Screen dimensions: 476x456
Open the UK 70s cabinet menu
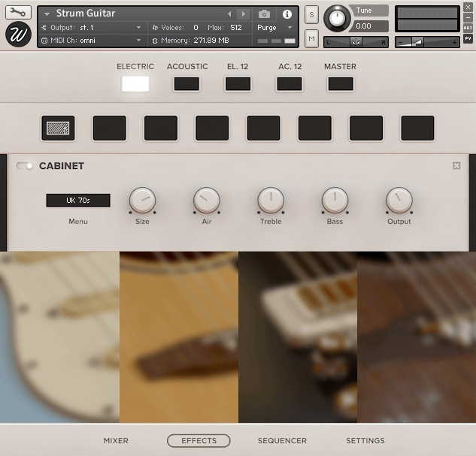click(x=77, y=201)
